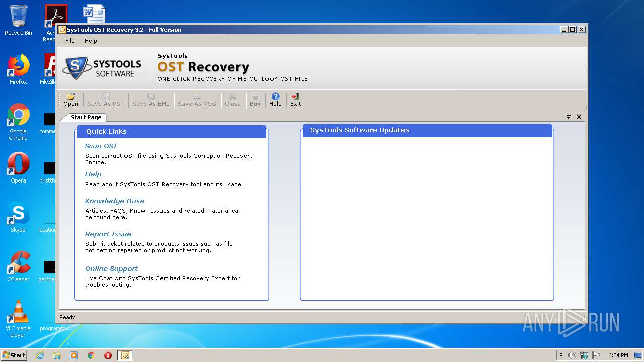The height and width of the screenshot is (362, 644).
Task: Open Internet Explorer from the taskbar
Action: (40, 355)
